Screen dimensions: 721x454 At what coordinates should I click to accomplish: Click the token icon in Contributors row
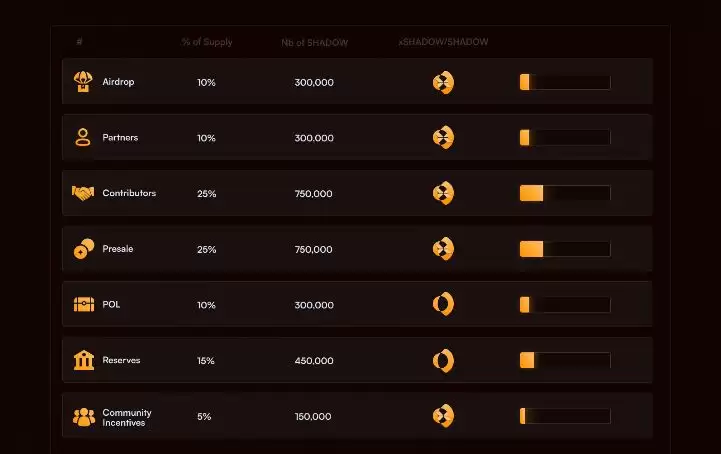[443, 193]
